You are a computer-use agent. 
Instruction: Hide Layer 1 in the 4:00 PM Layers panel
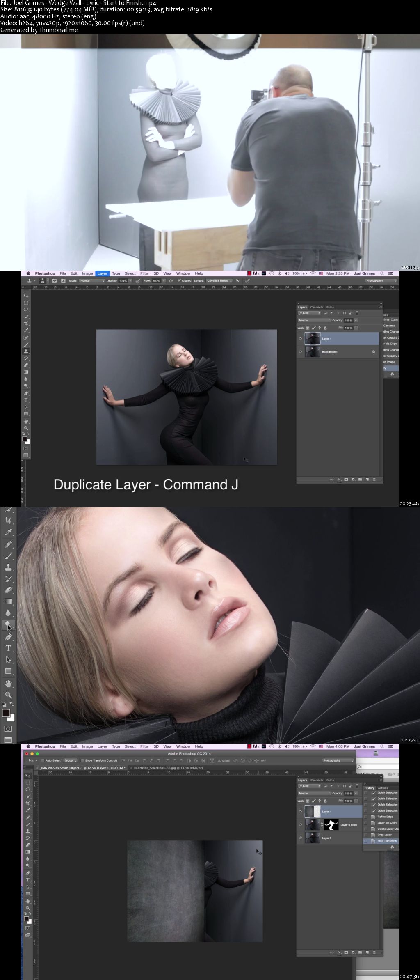(300, 812)
